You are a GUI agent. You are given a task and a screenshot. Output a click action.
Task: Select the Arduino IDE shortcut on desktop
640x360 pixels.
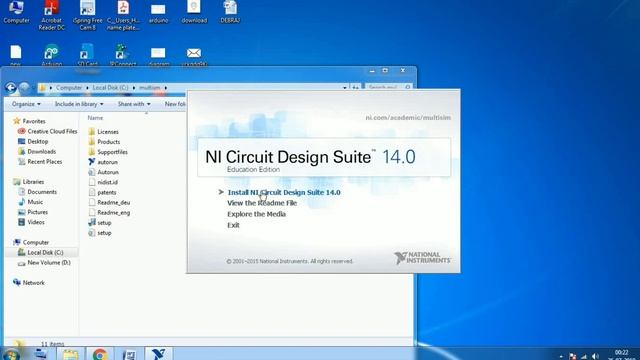52,55
